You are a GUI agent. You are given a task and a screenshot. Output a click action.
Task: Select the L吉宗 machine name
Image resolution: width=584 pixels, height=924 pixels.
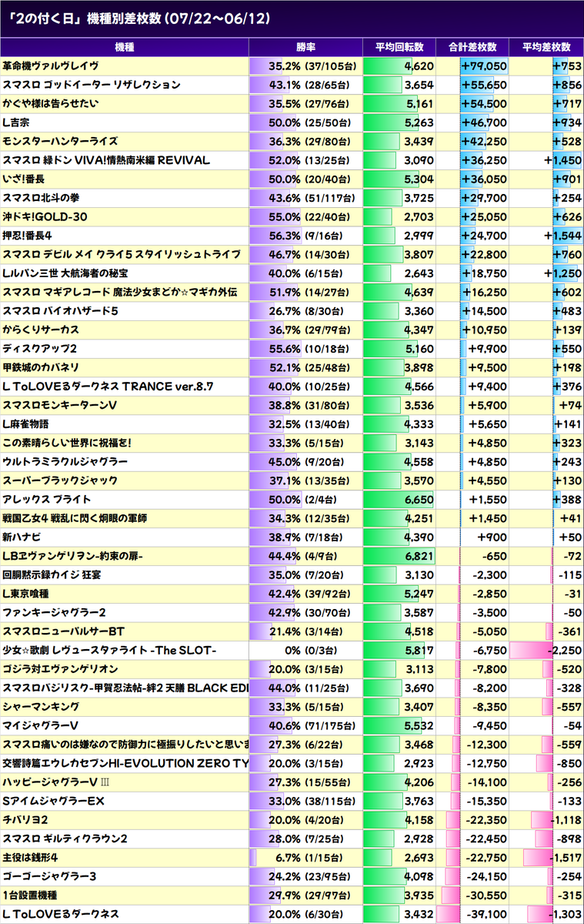16,122
